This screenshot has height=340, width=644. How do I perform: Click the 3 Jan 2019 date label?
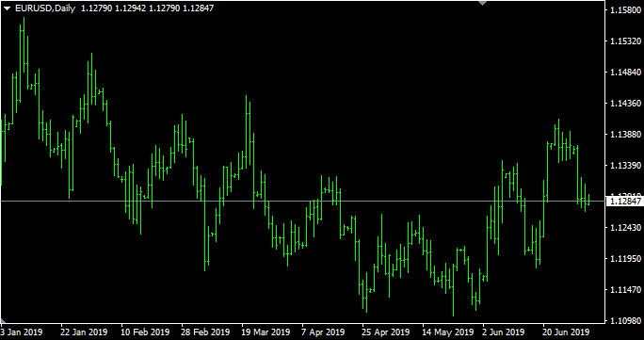click(21, 332)
